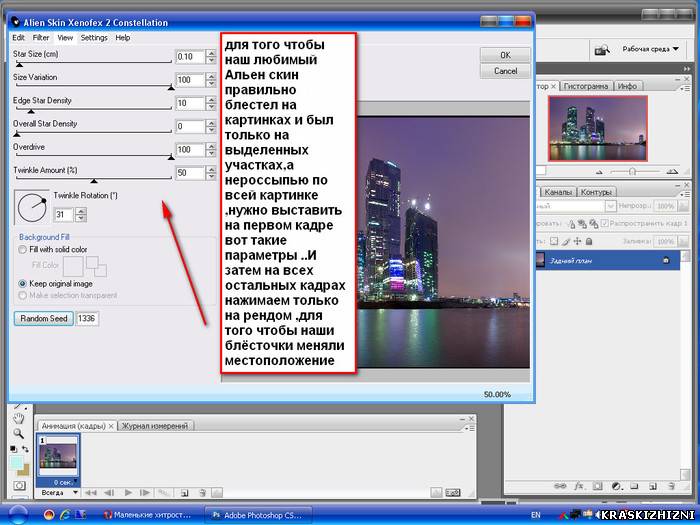Viewport: 700px width, 525px height.
Task: Delete layer trash icon in Layers panel
Action: point(671,486)
